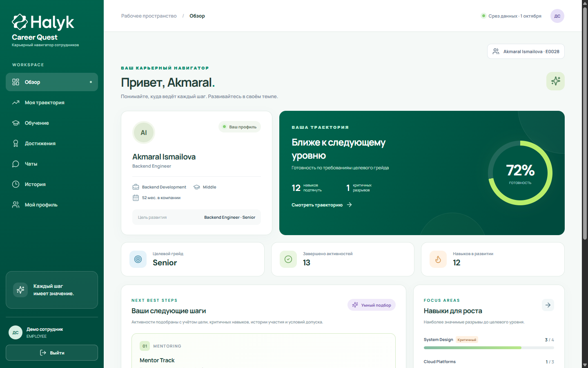The width and height of the screenshot is (588, 368).
Task: Click the Ваши следующие шаги heading
Action: pos(169,311)
